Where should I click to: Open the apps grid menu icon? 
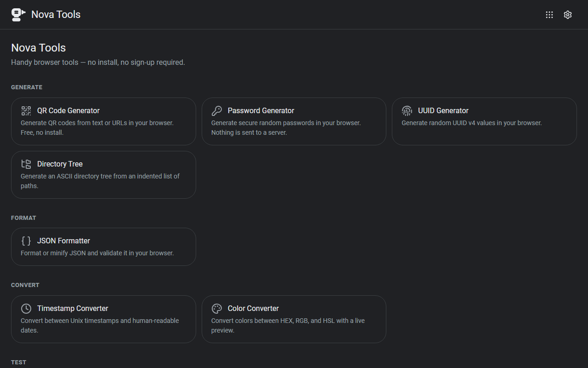coord(549,15)
